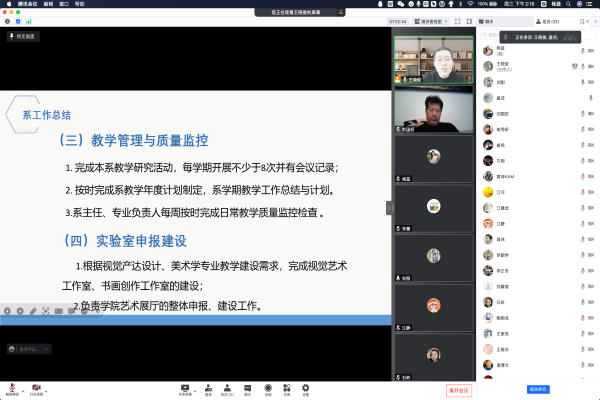Collapse the video sidebar using divider arrow
The image size is (600, 400).
coord(390,208)
